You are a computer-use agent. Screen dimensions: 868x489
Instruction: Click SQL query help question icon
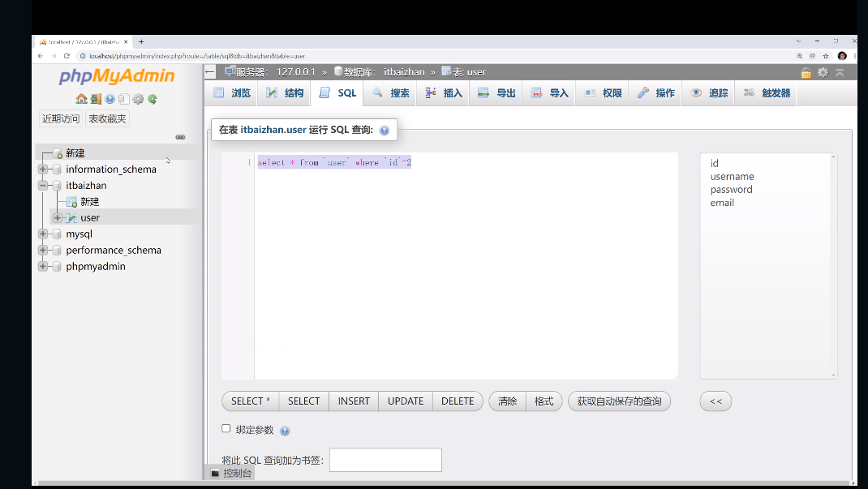tap(385, 130)
